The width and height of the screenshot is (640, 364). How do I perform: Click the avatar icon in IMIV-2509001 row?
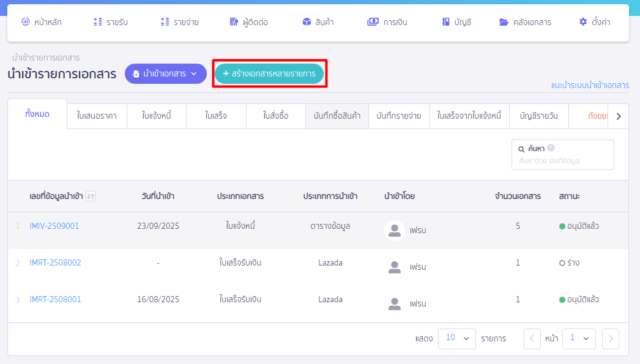coord(395,231)
